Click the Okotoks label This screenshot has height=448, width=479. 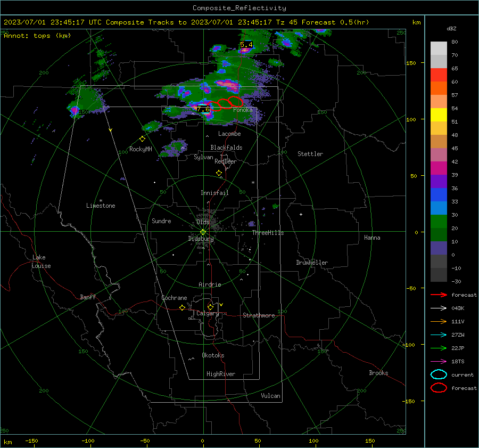pos(213,355)
